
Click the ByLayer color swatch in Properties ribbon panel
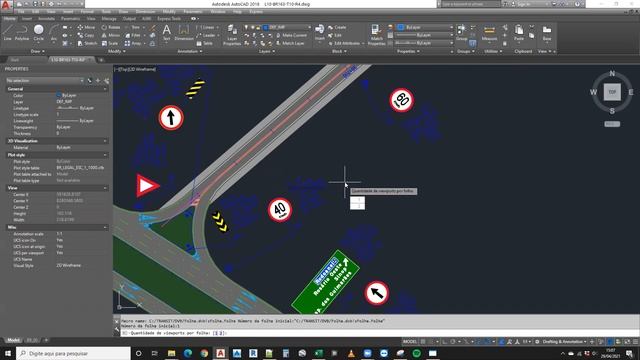(x=401, y=27)
